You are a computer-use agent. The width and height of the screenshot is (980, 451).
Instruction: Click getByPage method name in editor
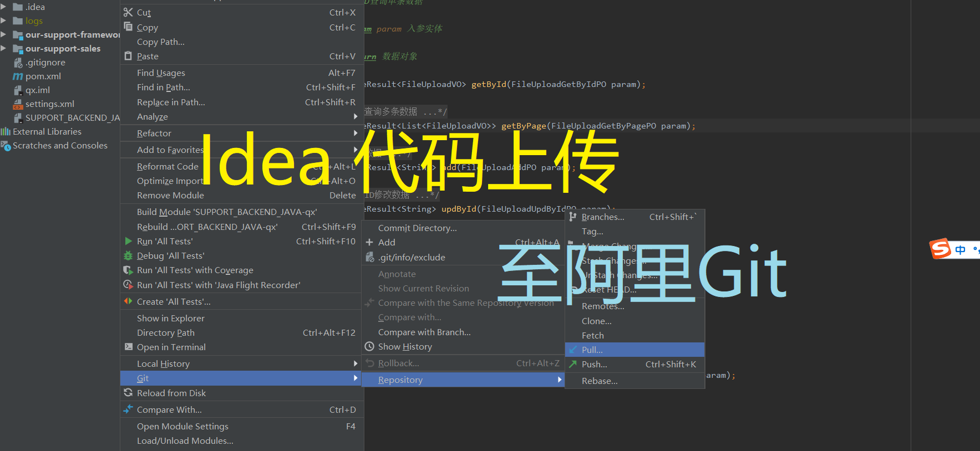[524, 126]
